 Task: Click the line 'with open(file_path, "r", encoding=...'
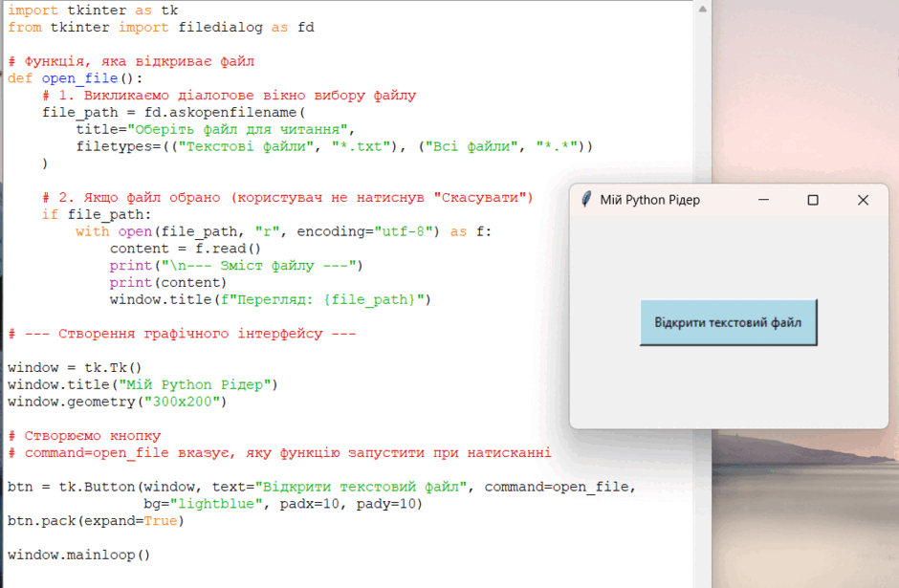[x=283, y=231]
